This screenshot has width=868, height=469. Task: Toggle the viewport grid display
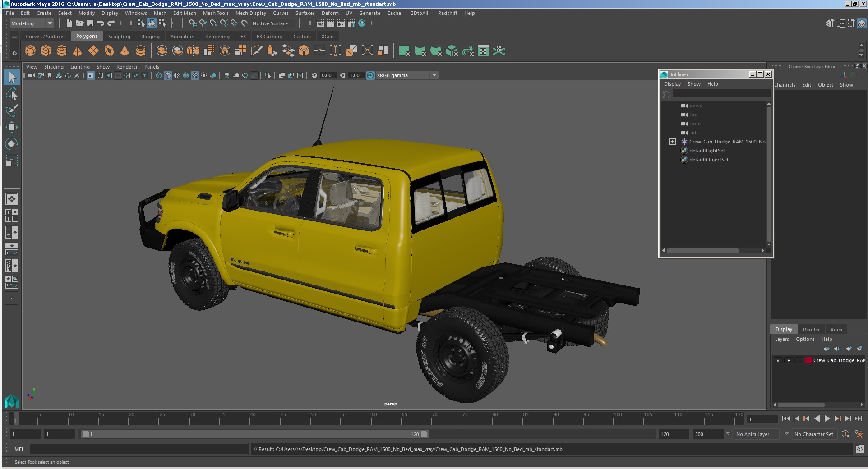tap(91, 75)
